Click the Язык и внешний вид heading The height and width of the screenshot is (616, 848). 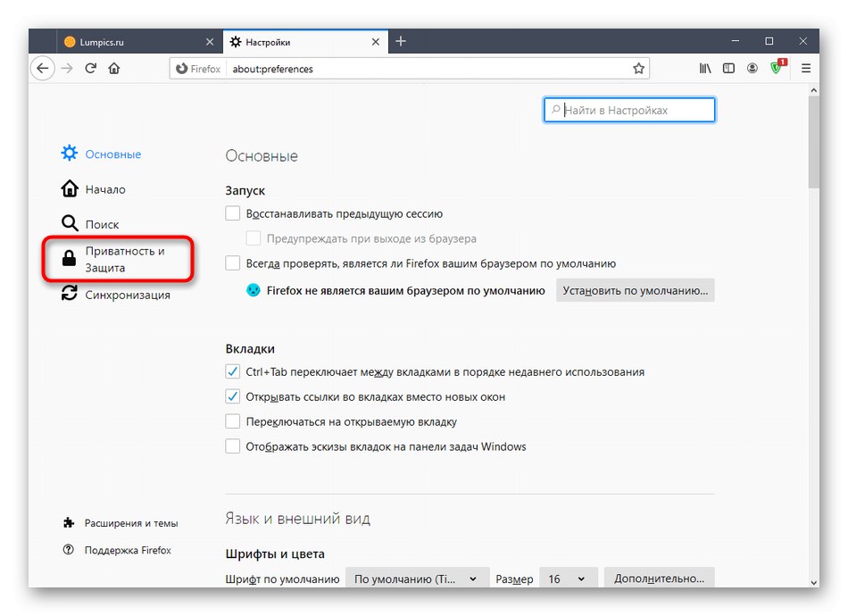[x=298, y=519]
